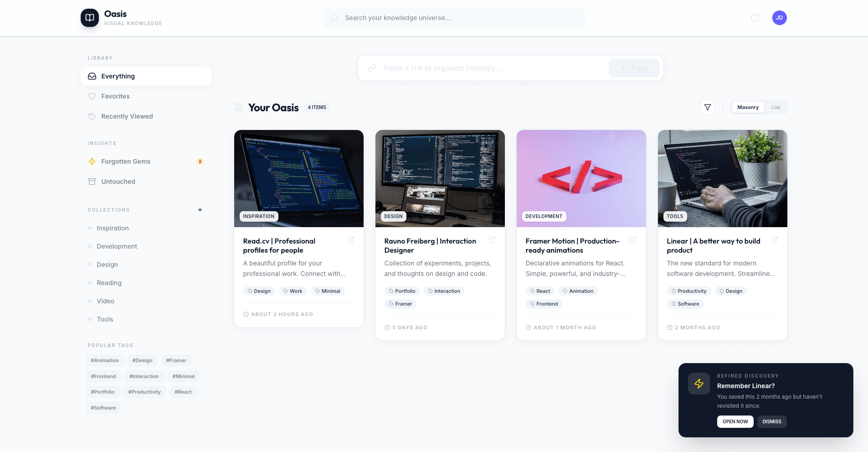
Task: Open the Read.cv card thumbnail
Action: click(x=299, y=178)
